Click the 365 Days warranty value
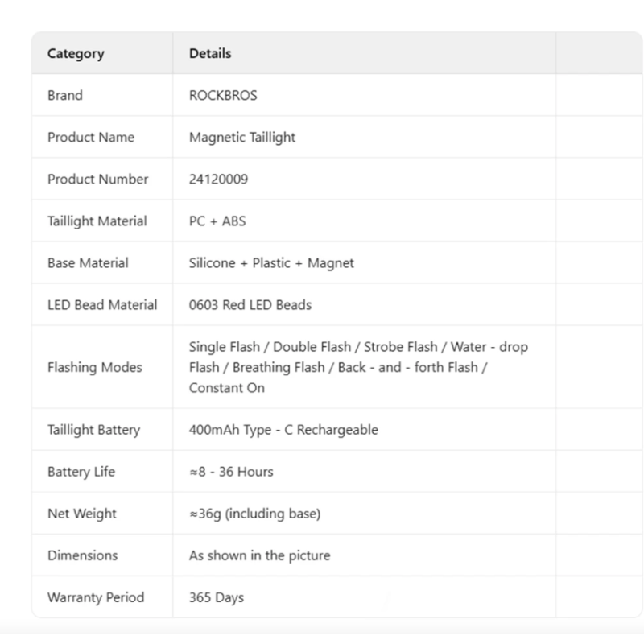The image size is (644, 644). click(216, 597)
